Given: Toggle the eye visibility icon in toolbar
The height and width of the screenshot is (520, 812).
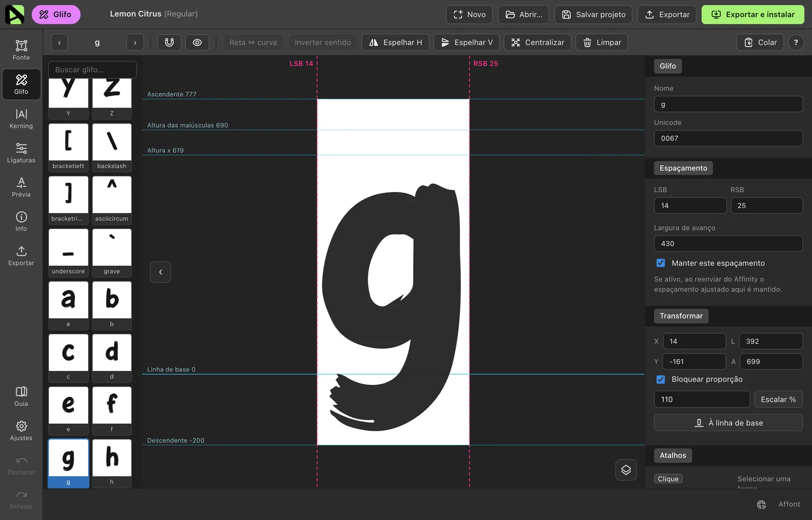Looking at the screenshot, I should click(x=197, y=43).
